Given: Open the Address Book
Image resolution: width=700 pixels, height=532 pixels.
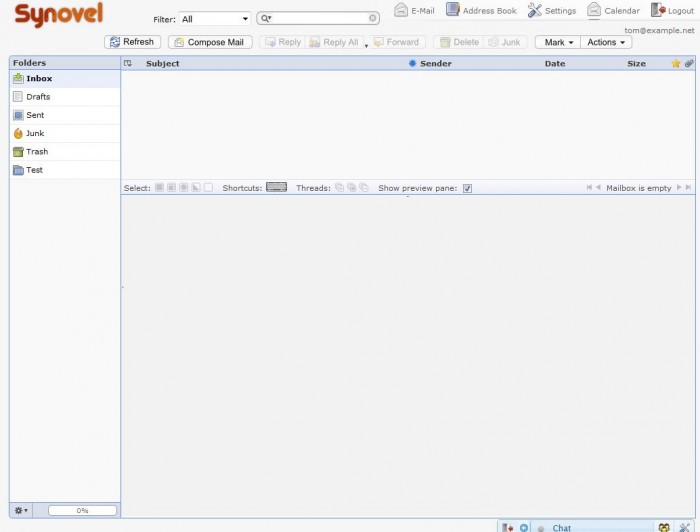Looking at the screenshot, I should click(481, 10).
